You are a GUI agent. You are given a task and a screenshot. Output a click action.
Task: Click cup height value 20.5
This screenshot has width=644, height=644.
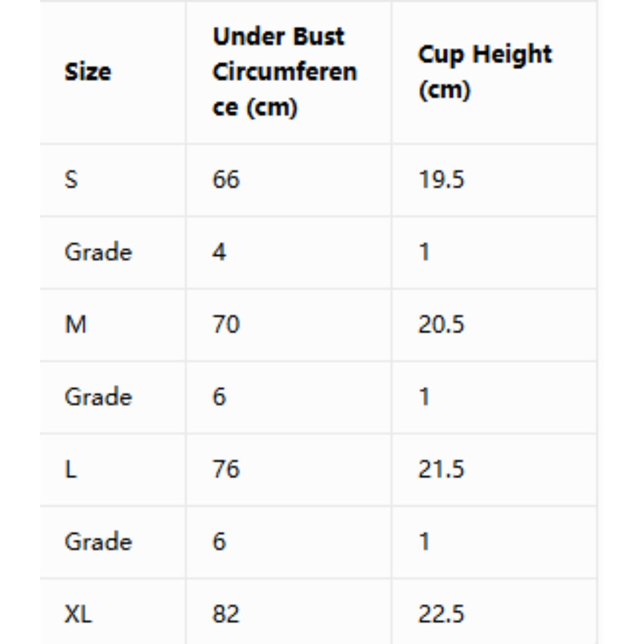click(441, 324)
